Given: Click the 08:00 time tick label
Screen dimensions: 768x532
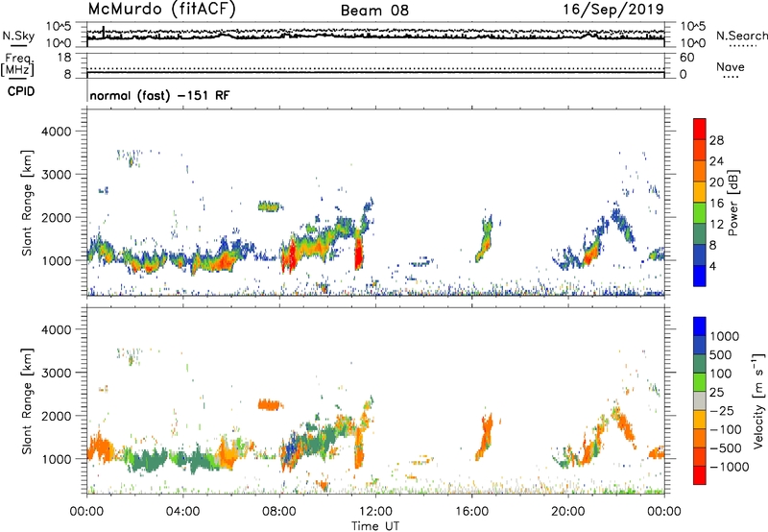Looking at the screenshot, I should point(279,512).
